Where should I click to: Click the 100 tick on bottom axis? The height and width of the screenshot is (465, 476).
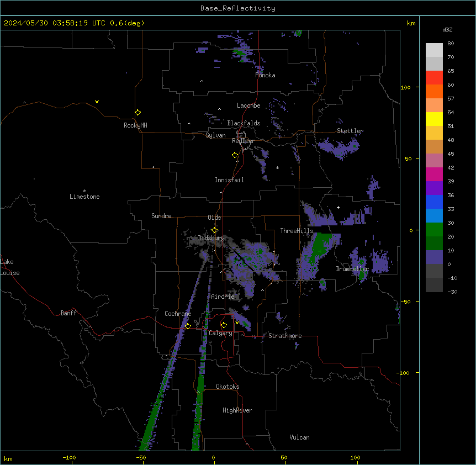[355, 458]
